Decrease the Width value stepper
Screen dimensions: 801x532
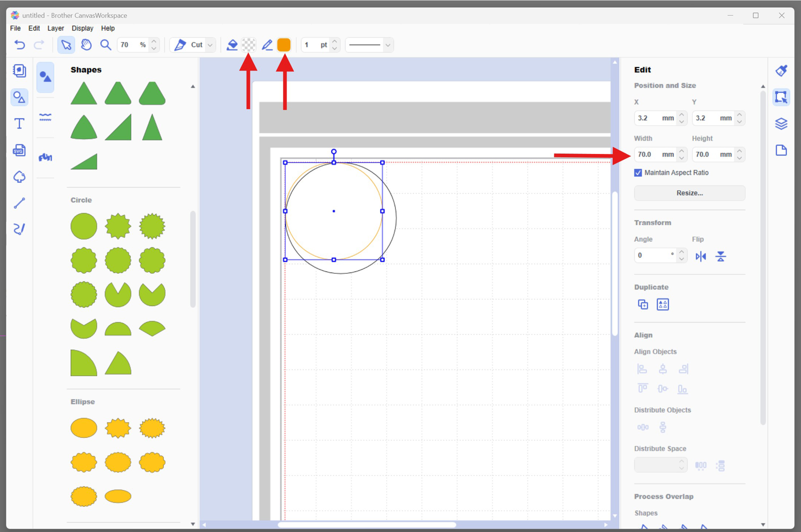pos(681,158)
